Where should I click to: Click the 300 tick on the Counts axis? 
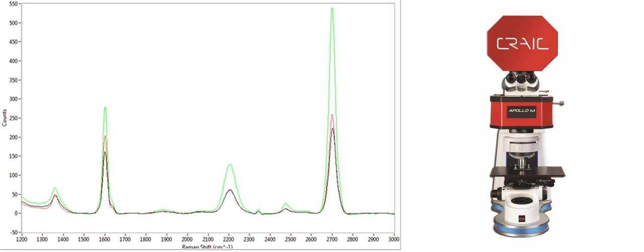14,99
